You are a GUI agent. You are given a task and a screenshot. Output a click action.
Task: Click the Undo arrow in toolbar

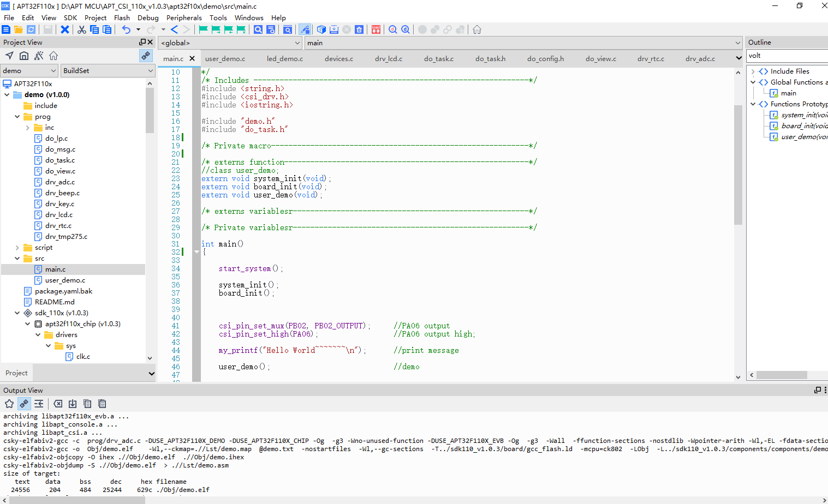point(126,29)
